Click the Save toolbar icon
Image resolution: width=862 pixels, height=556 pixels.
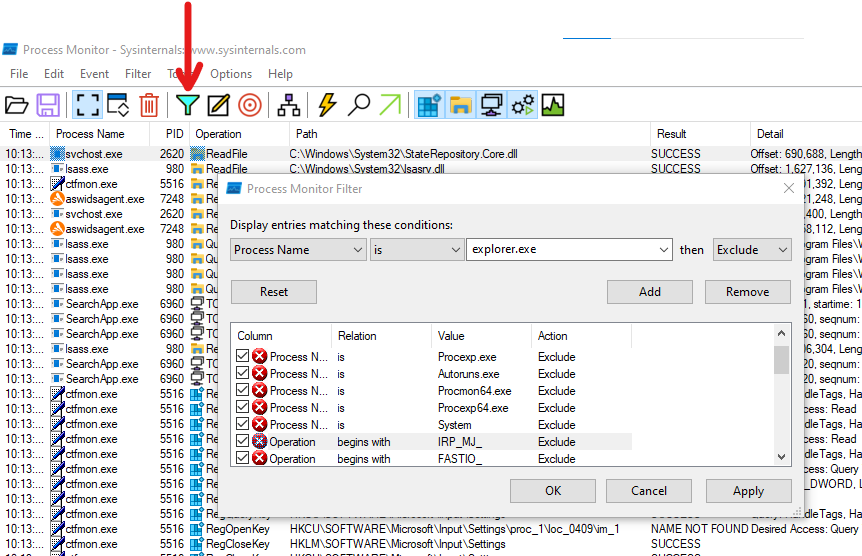click(x=48, y=105)
